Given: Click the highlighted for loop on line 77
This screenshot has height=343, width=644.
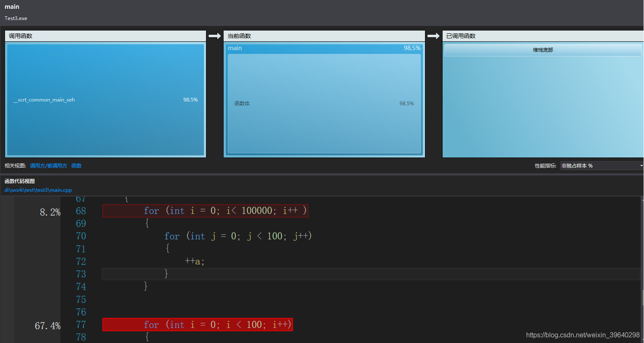Looking at the screenshot, I should point(198,325).
